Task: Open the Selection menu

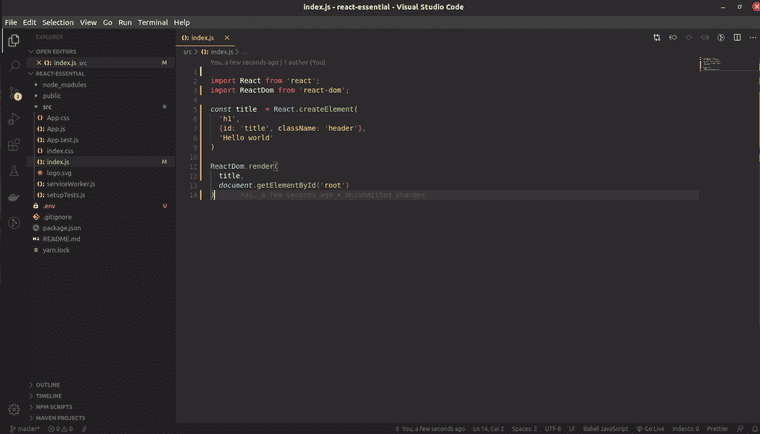Action: pos(58,22)
